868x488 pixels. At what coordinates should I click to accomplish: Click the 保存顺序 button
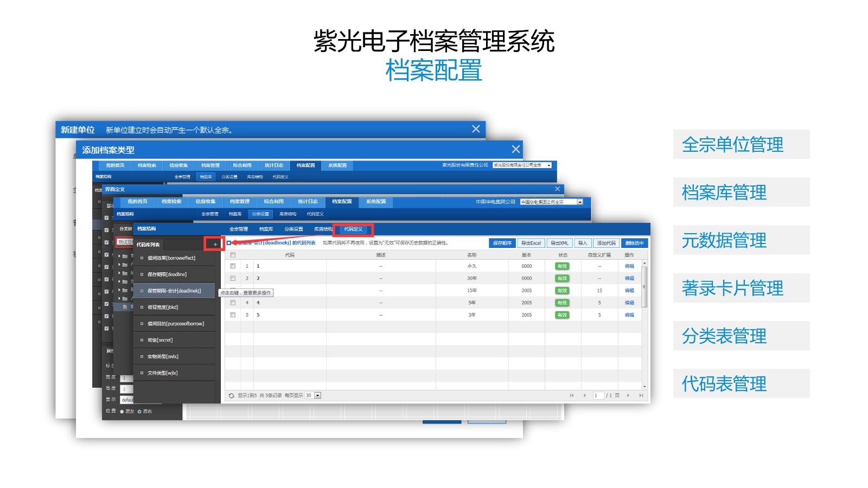502,243
